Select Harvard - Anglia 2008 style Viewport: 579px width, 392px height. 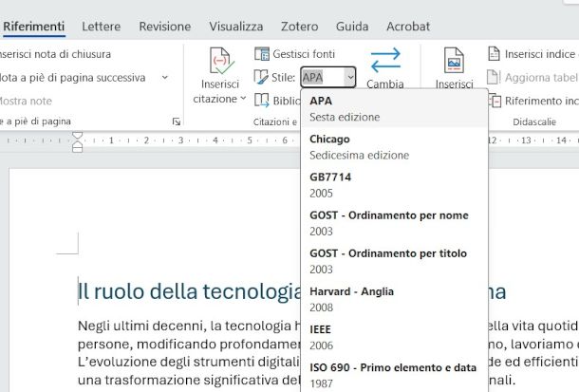(394, 299)
